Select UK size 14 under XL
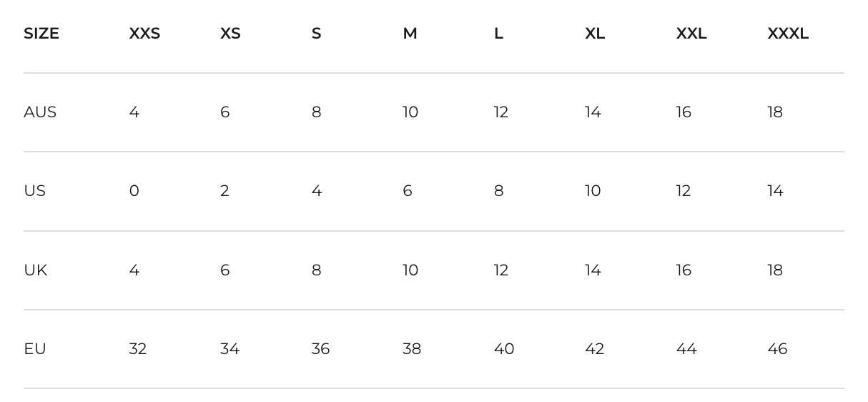Image resolution: width=868 pixels, height=402 pixels. pyautogui.click(x=593, y=270)
